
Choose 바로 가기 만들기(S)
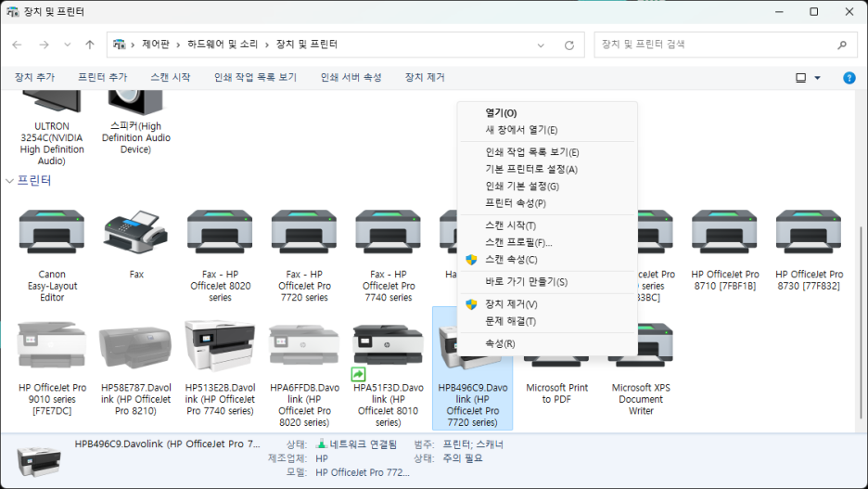pos(548,282)
